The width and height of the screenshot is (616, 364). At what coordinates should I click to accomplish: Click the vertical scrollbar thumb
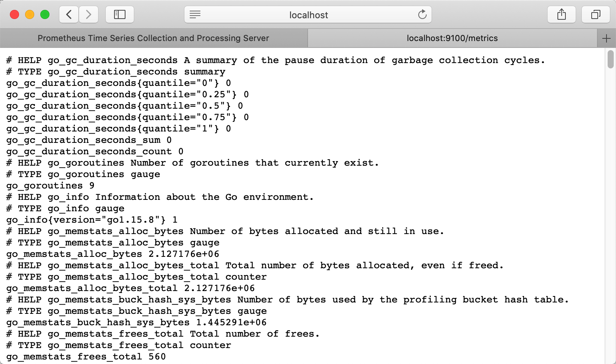click(x=611, y=59)
